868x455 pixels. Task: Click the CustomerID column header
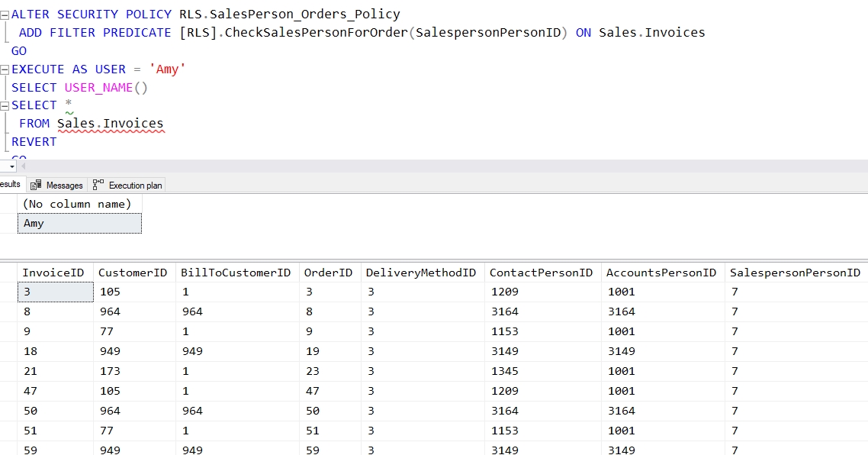pos(135,273)
